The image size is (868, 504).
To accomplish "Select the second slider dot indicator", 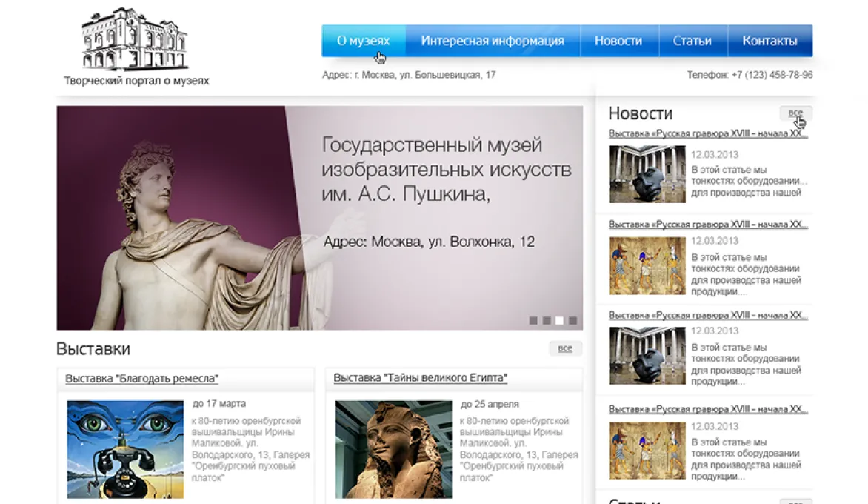I will click(x=547, y=321).
